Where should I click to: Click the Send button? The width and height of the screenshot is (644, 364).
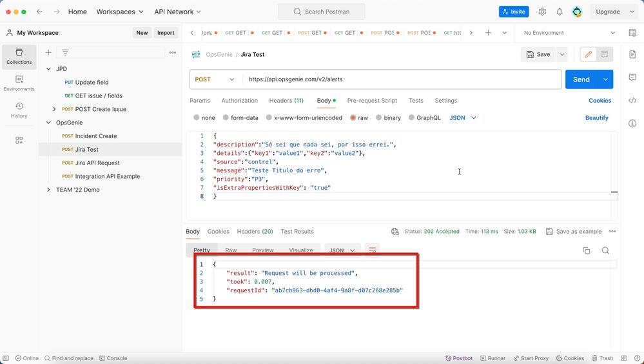tap(581, 79)
